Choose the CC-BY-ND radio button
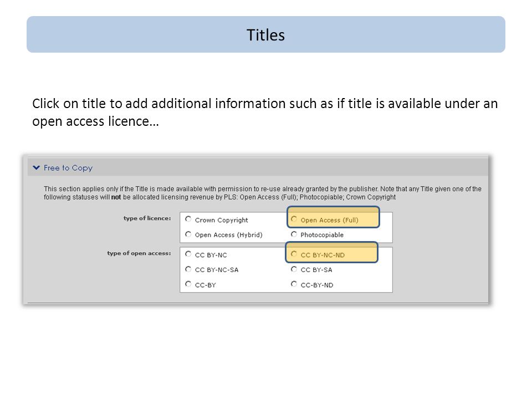Image resolution: width=532 pixels, height=399 pixels. 294,284
